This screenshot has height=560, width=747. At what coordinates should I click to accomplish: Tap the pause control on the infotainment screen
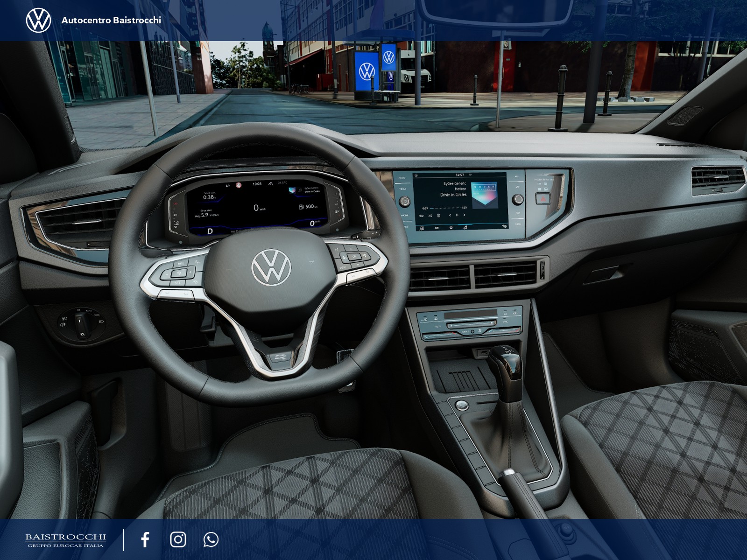(457, 215)
